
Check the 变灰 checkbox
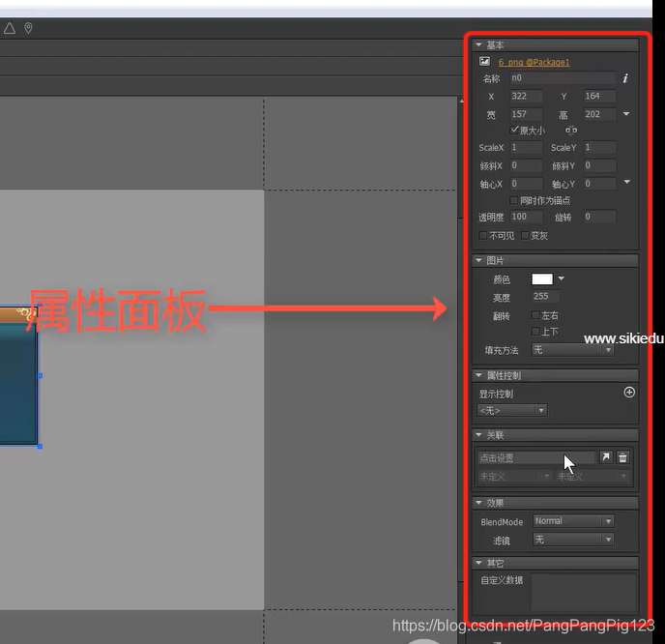pos(525,235)
